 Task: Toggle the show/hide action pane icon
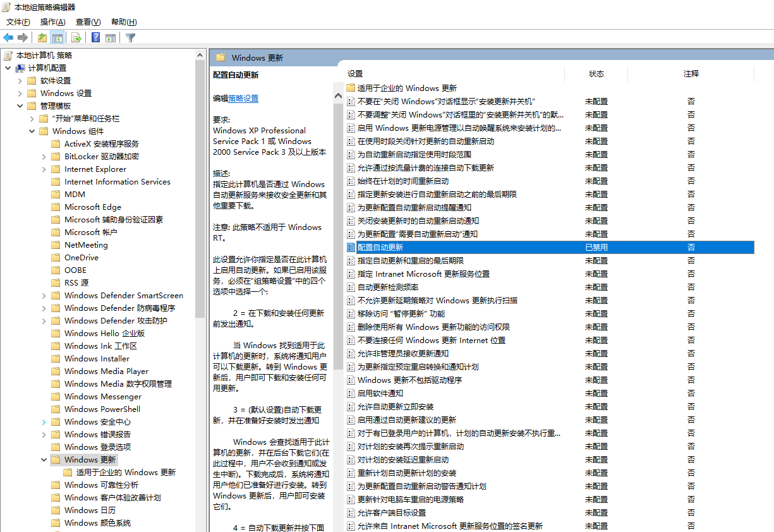(111, 37)
